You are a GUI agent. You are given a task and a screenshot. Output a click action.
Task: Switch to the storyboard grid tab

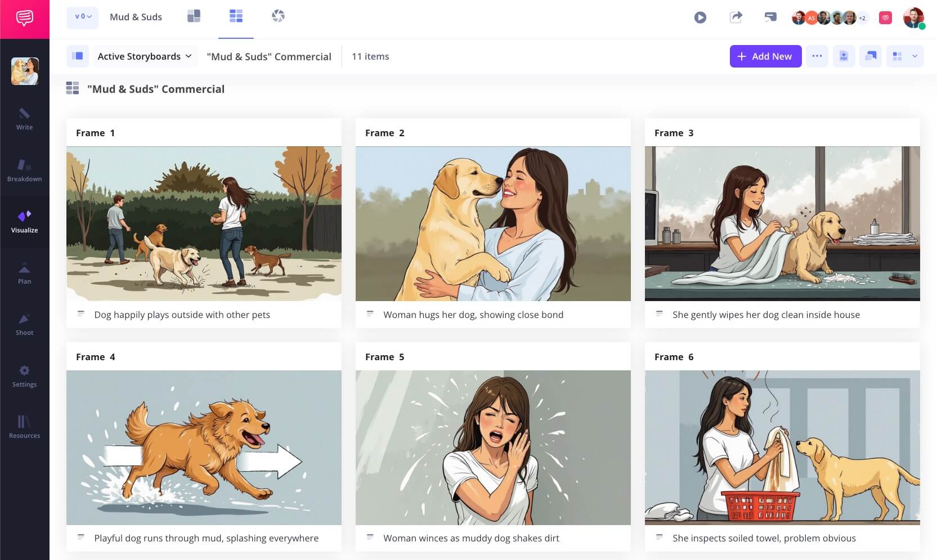pyautogui.click(x=236, y=16)
